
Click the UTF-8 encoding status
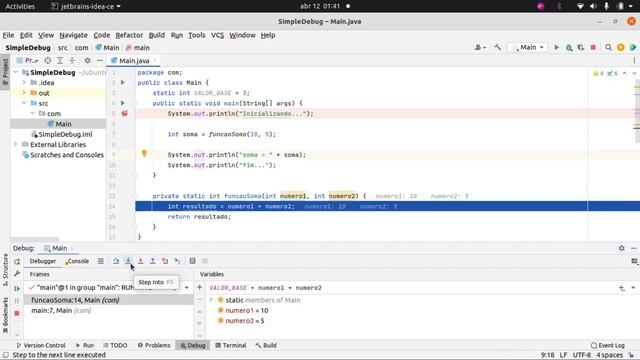(x=582, y=355)
